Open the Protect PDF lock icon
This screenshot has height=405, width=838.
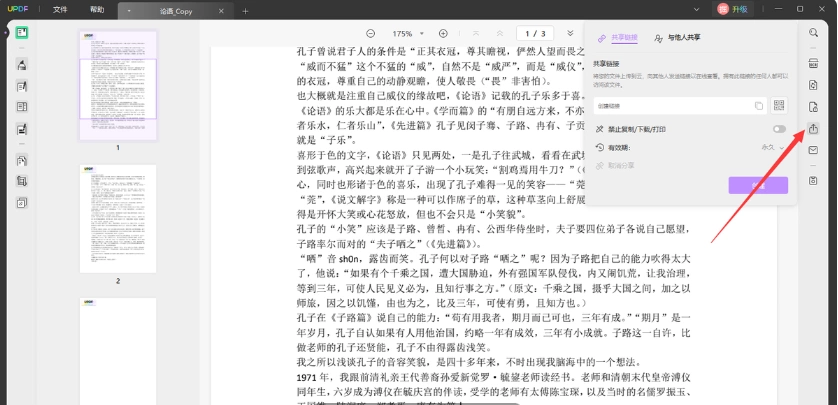[x=813, y=107]
